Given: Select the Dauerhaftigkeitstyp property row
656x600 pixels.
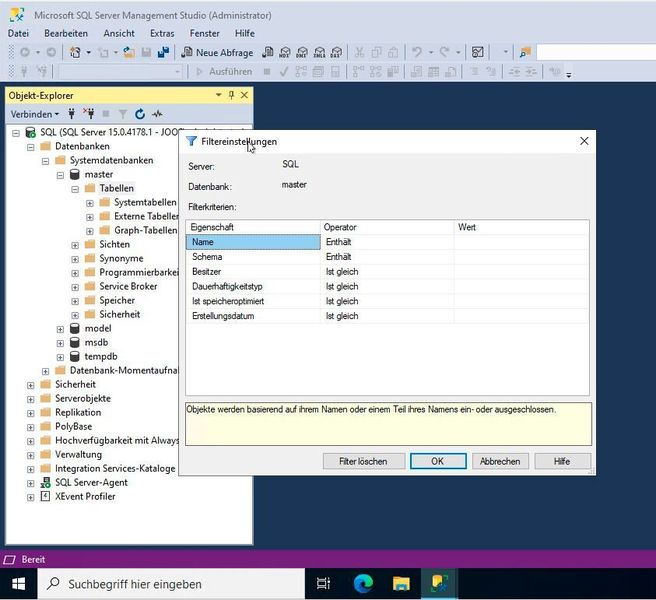Looking at the screenshot, I should (x=253, y=286).
